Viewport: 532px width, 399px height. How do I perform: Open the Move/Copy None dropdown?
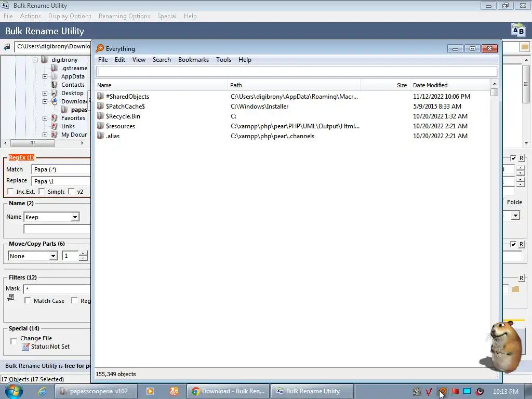pos(54,256)
